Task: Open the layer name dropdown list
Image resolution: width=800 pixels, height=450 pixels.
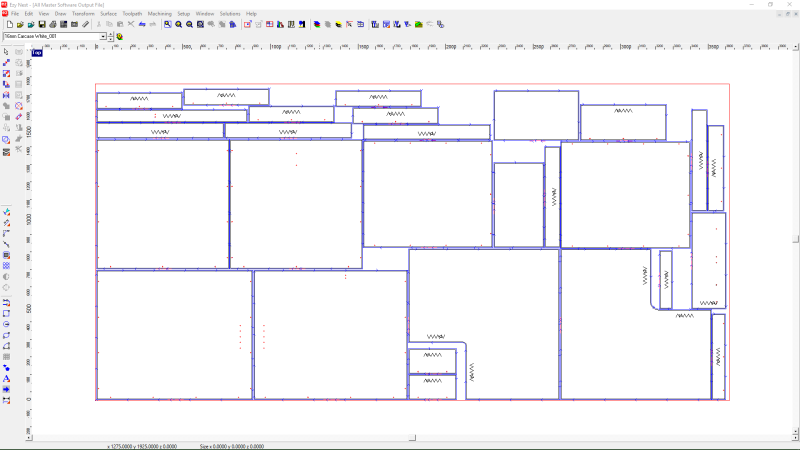Action: 103,36
